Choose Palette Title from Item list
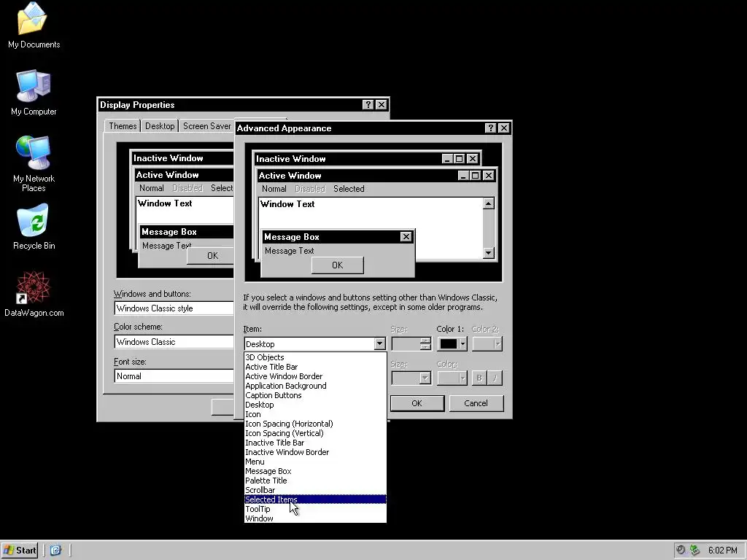Image resolution: width=747 pixels, height=560 pixels. coord(315,481)
